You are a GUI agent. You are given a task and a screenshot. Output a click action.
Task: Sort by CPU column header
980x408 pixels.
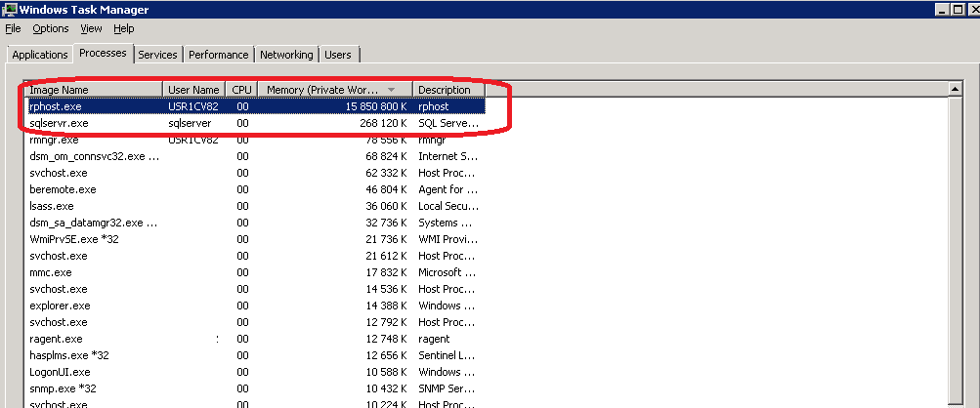tap(242, 90)
